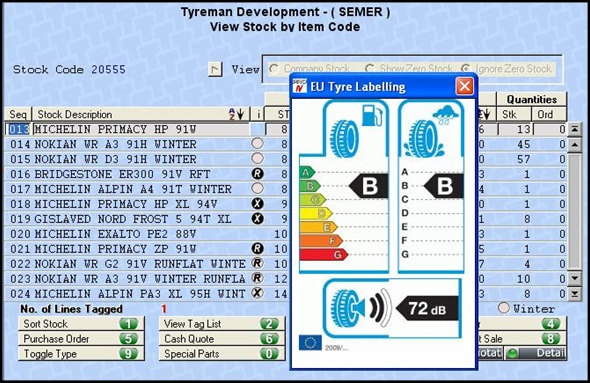590x383 pixels.
Task: Jump to bottom of list scroll button
Action: (x=575, y=293)
